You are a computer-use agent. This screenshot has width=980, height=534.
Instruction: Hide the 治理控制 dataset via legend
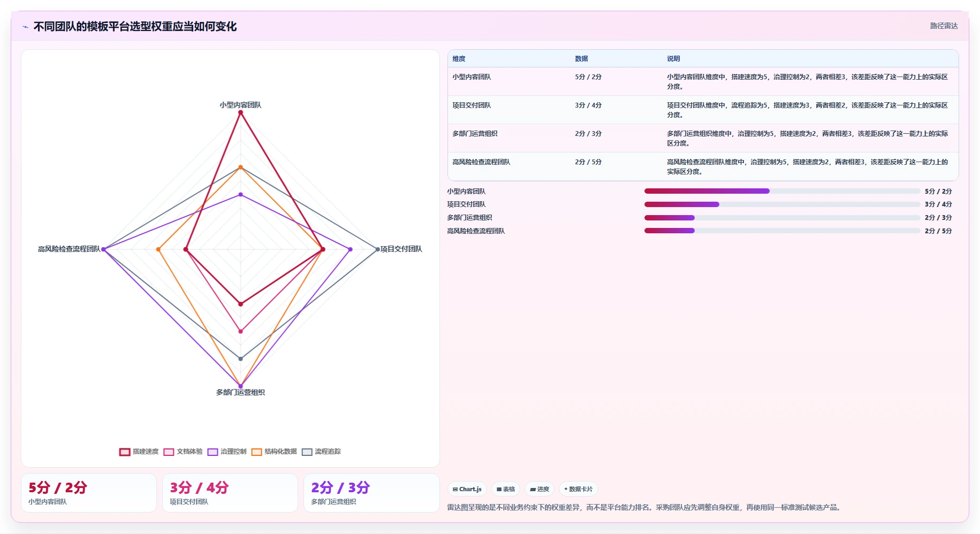click(227, 452)
